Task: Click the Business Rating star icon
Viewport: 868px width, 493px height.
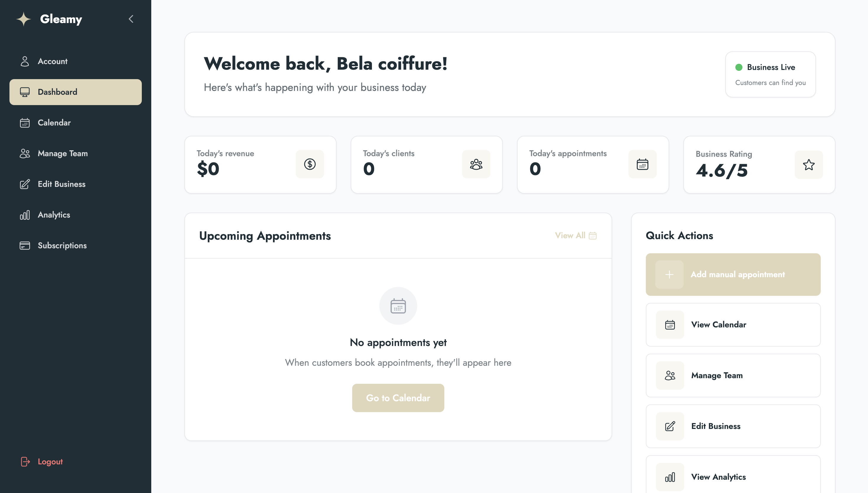Action: (809, 165)
